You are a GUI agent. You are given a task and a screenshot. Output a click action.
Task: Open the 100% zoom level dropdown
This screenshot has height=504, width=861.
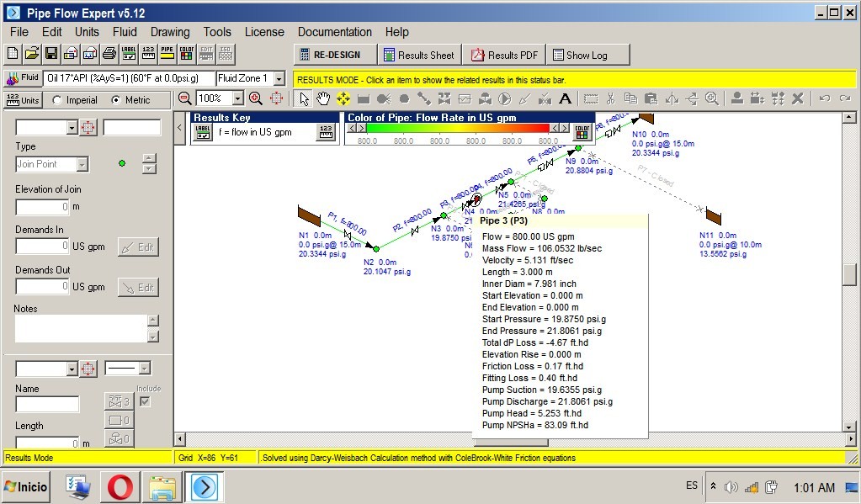click(x=237, y=98)
